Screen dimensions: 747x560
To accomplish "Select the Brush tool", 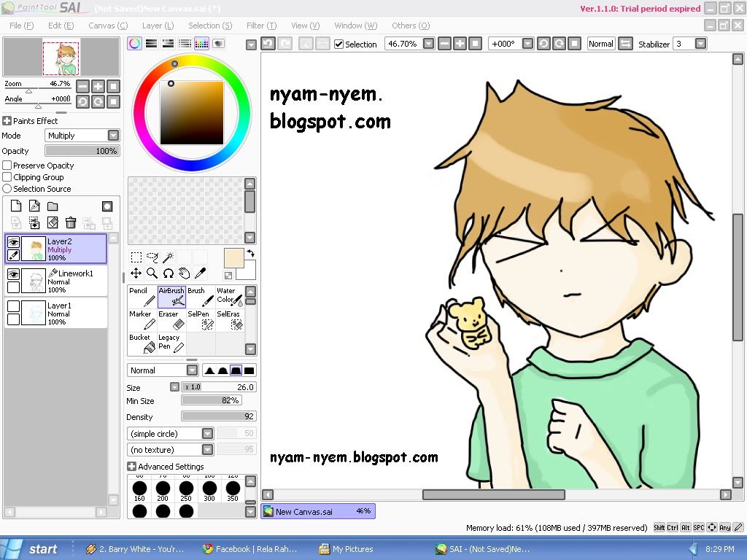I will coord(201,297).
